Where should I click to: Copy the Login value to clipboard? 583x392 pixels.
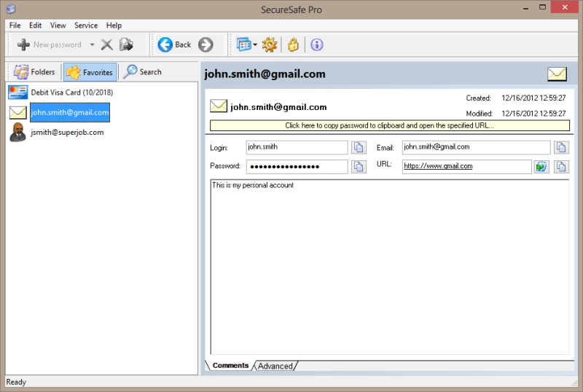pos(359,147)
